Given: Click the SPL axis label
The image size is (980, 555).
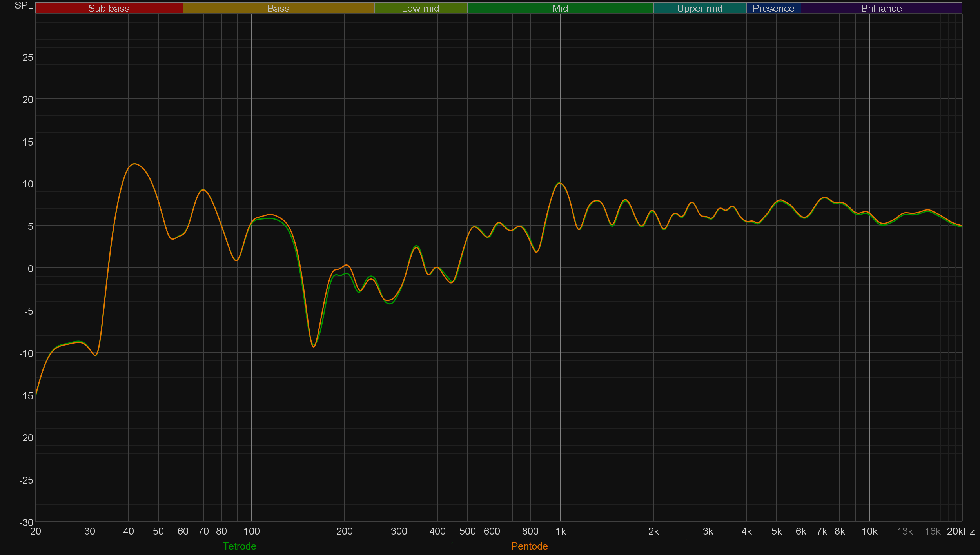Looking at the screenshot, I should pyautogui.click(x=24, y=5).
